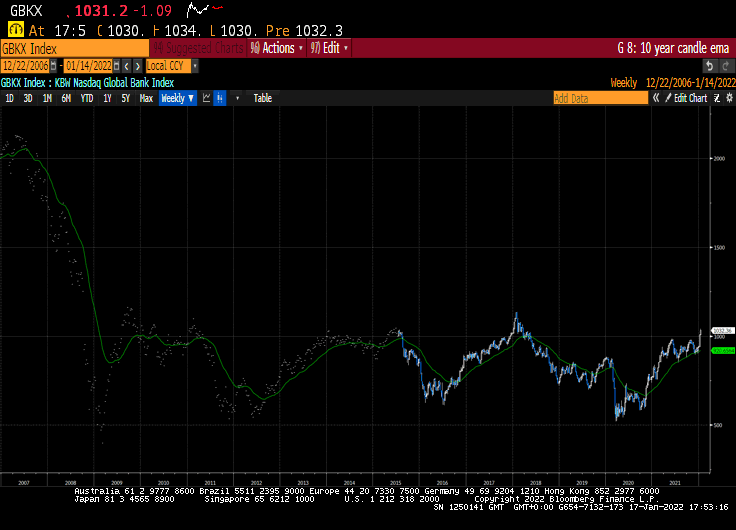Click the 2000 y-axis level label

(719, 159)
